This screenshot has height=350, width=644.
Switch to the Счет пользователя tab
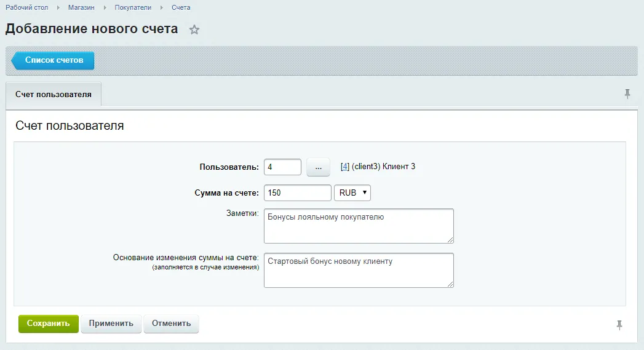54,95
